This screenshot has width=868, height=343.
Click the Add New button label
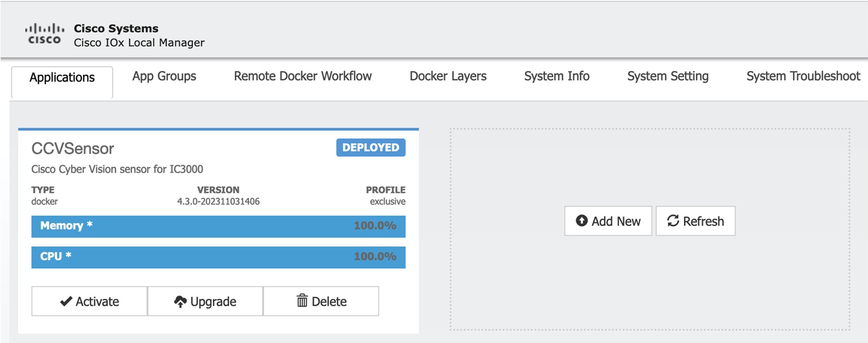616,221
